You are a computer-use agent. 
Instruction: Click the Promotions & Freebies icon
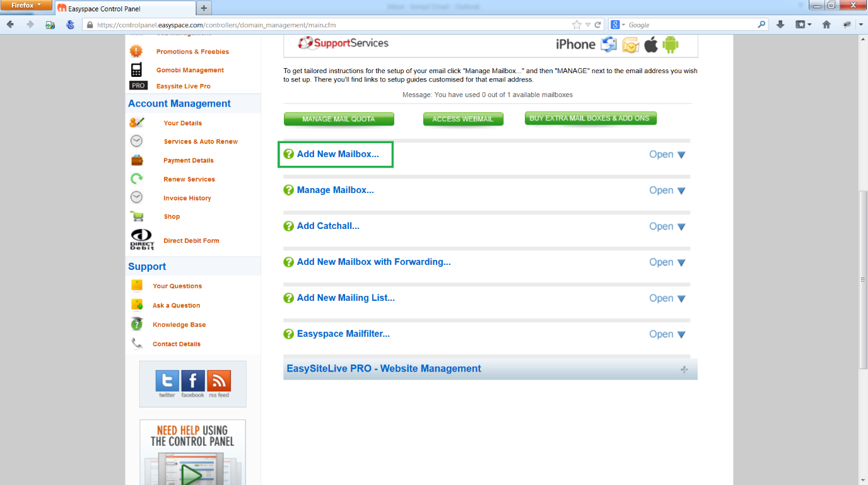[x=136, y=51]
